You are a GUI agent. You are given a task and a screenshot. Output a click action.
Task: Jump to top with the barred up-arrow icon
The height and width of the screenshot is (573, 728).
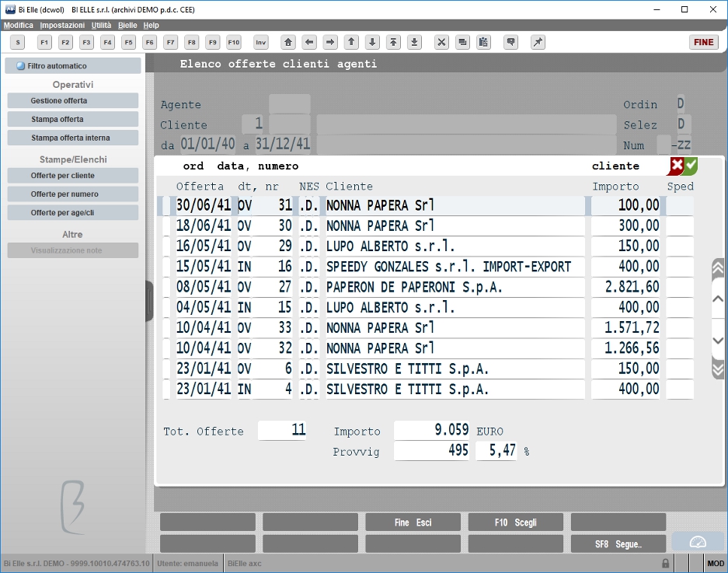pyautogui.click(x=393, y=42)
